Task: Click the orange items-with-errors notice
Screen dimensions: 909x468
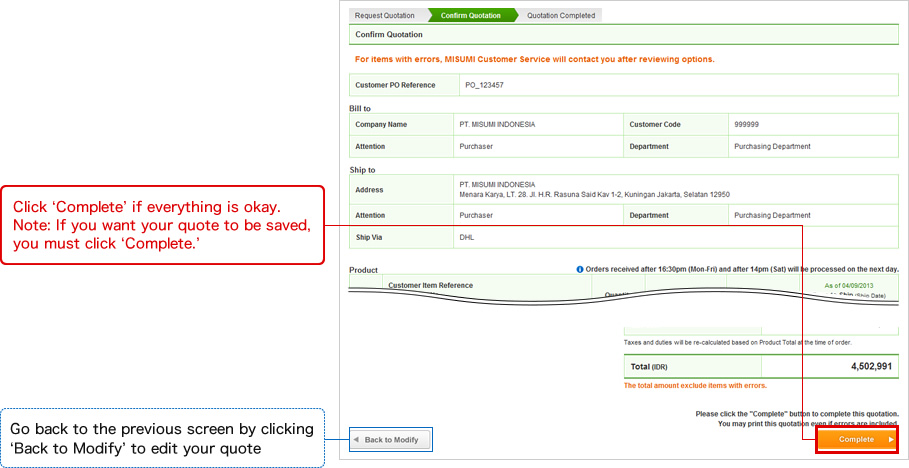Action: click(535, 59)
